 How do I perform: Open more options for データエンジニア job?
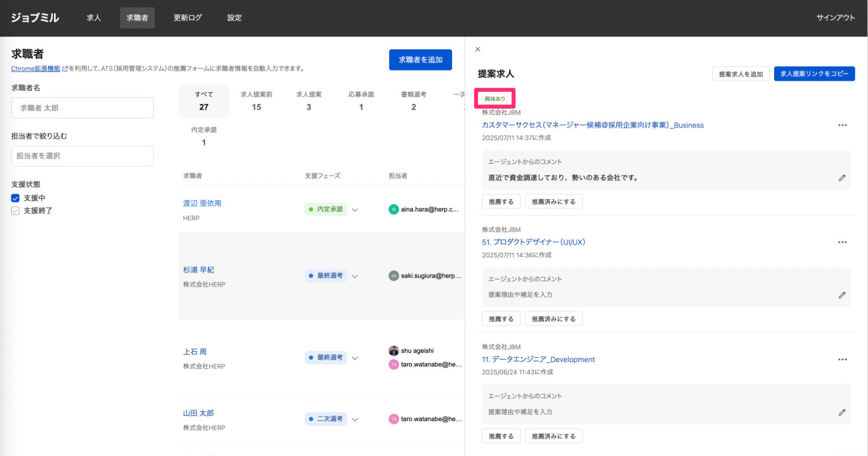pos(842,359)
